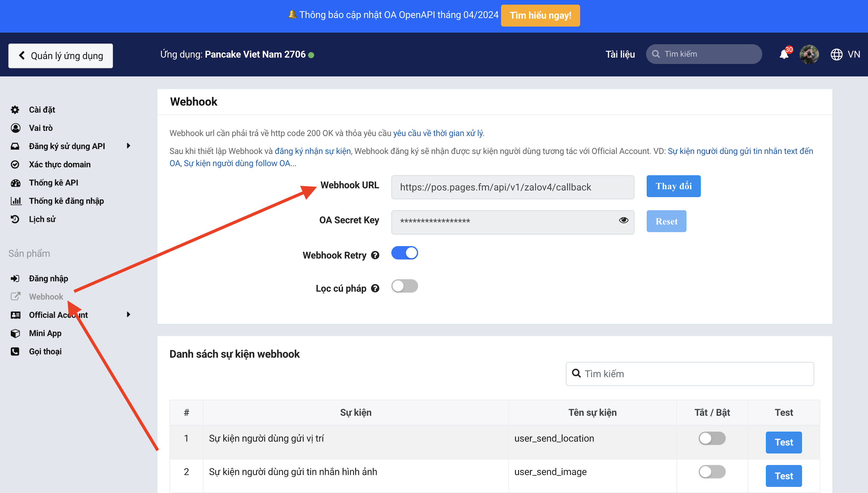
Task: Expand the Đăng ký sử dụng API submenu
Action: coord(128,146)
